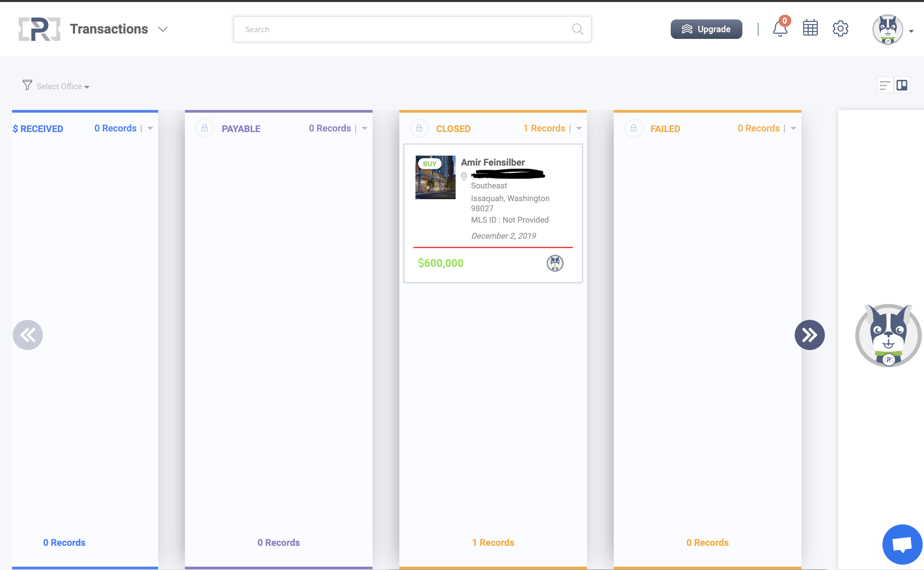This screenshot has width=924, height=570.
Task: Click the lock icon on the CLOSED column
Action: click(418, 128)
